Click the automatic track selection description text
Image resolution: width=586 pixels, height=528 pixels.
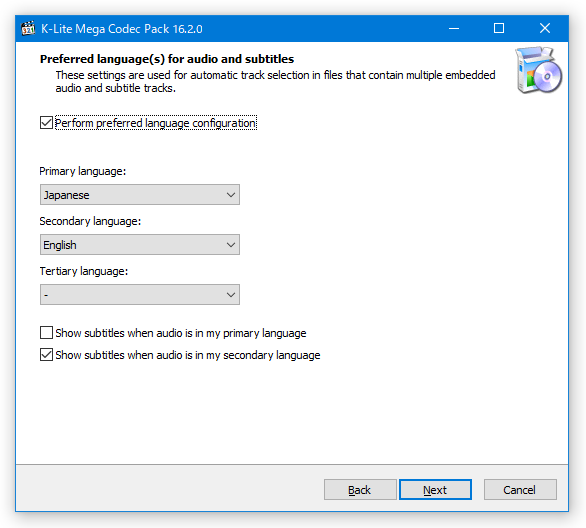[275, 81]
